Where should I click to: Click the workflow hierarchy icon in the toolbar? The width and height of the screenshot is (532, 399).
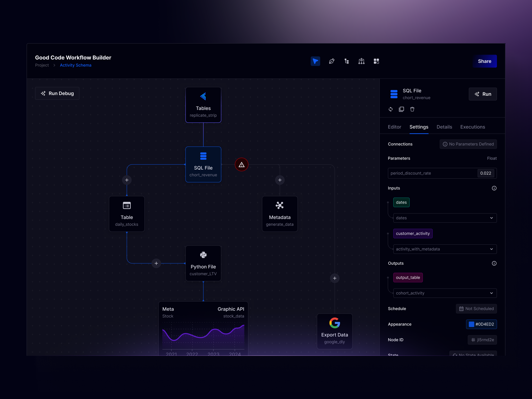pos(361,61)
